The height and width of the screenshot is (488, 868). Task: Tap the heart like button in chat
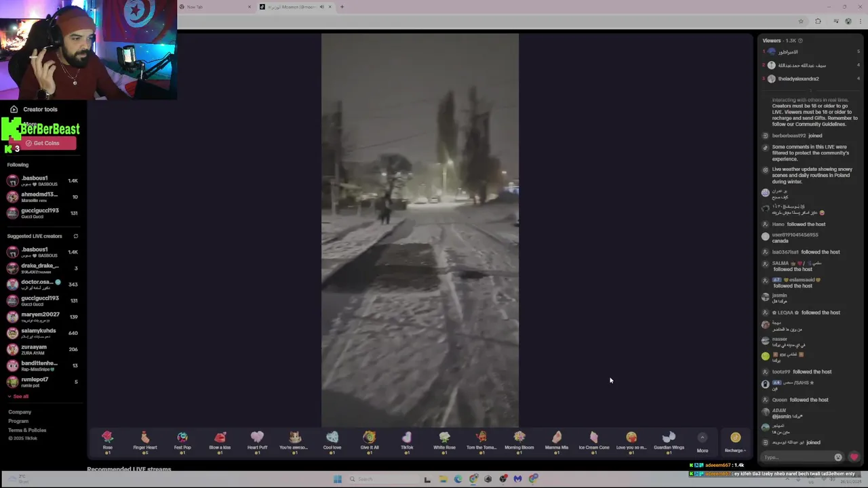[854, 457]
